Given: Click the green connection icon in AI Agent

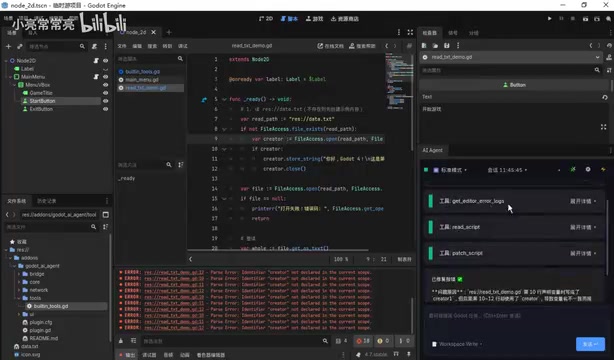Looking at the screenshot, I should click(x=573, y=169).
